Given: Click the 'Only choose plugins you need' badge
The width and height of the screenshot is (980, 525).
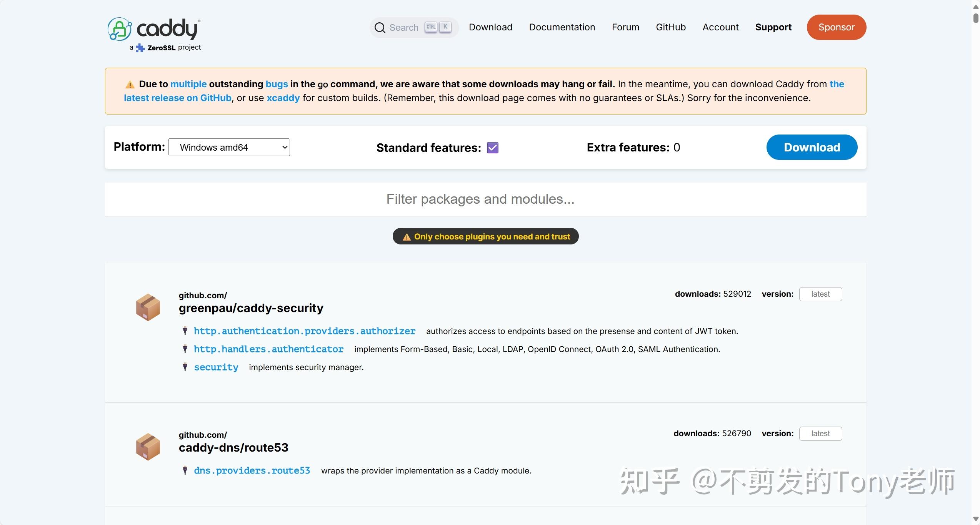Looking at the screenshot, I should click(x=485, y=236).
